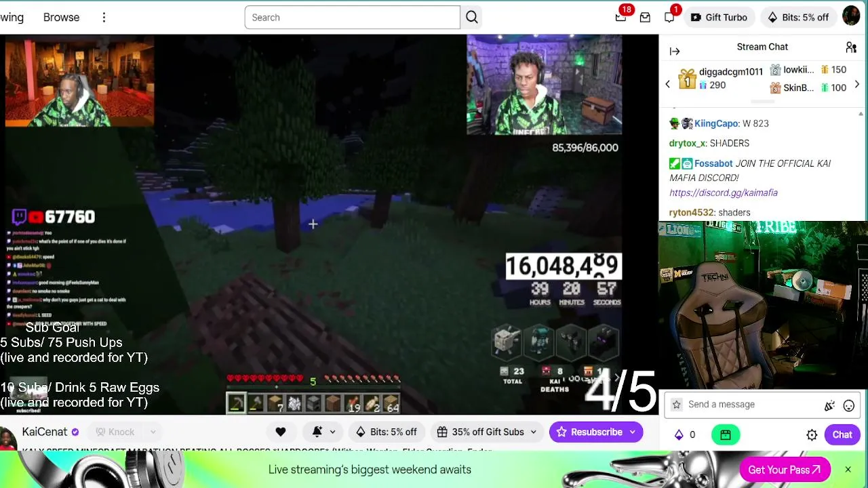Go to next gift leaderboard page
Viewport: 868px width, 488px height.
pyautogui.click(x=857, y=85)
